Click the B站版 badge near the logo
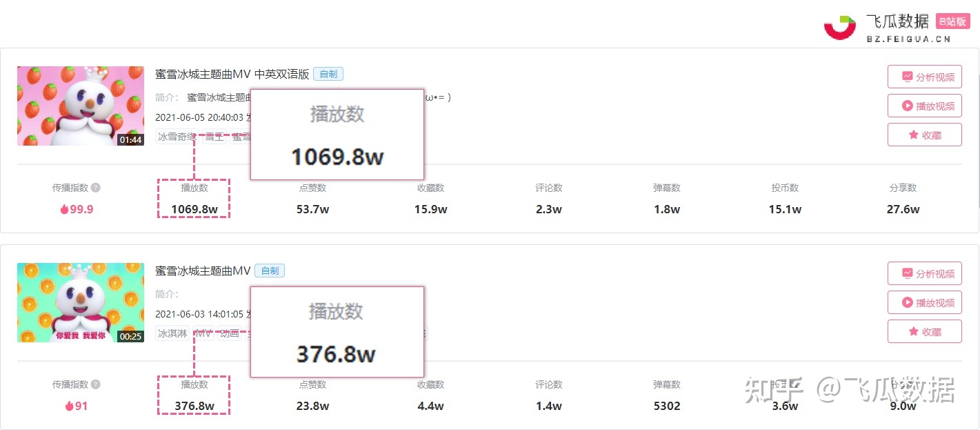The image size is (980, 430). (952, 21)
